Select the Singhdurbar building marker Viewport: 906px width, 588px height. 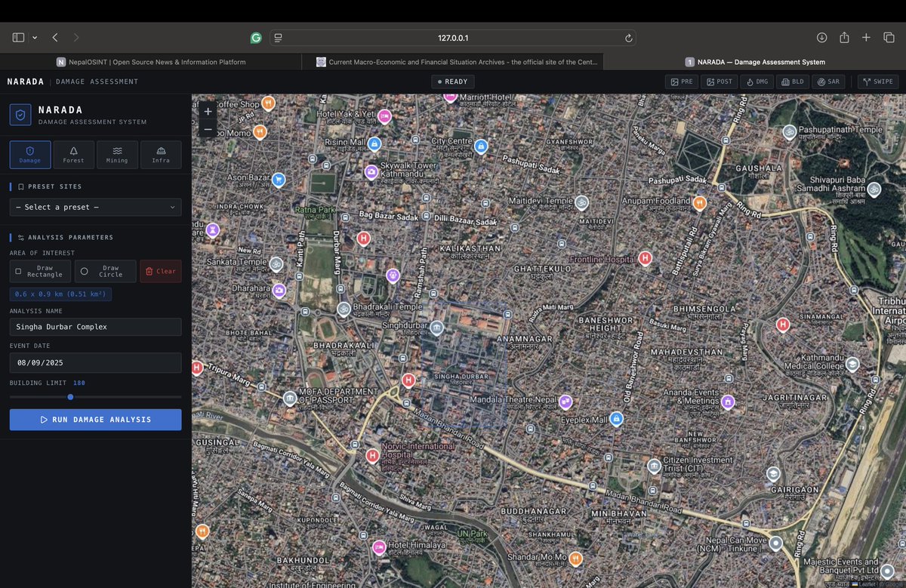coord(436,328)
